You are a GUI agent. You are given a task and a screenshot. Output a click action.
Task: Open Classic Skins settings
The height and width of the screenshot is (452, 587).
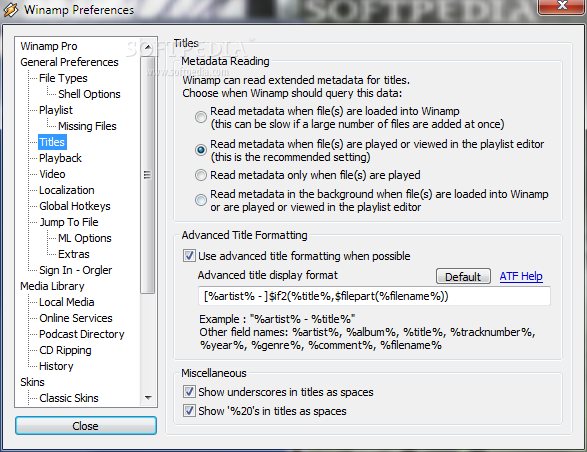coord(69,398)
